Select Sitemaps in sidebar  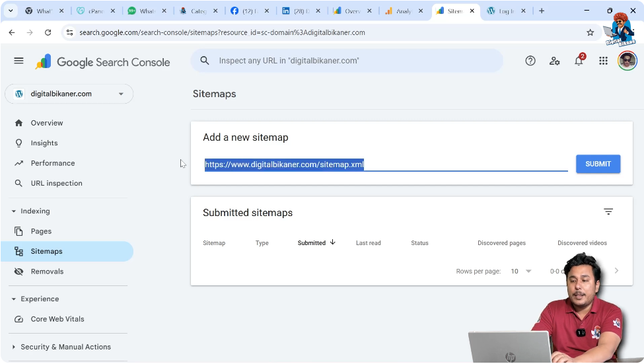coord(67,252)
